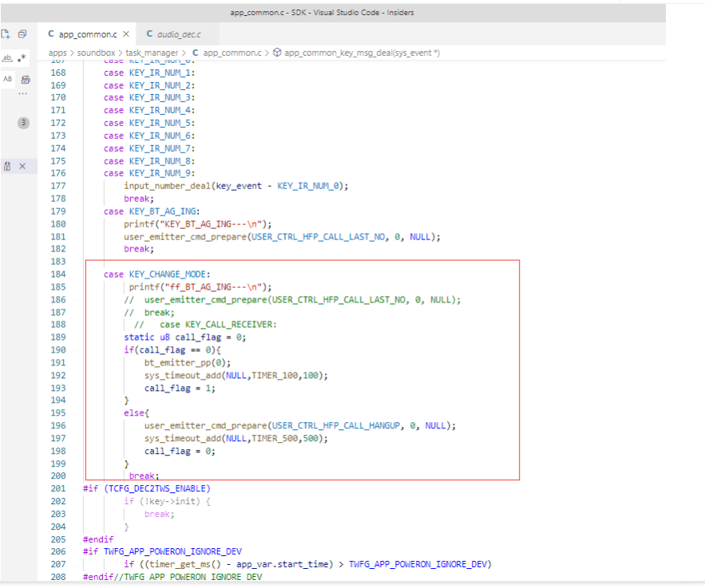Open the app_common_key_msg_deal breadcrumb symbol
This screenshot has width=705, height=588.
pyautogui.click(x=362, y=53)
